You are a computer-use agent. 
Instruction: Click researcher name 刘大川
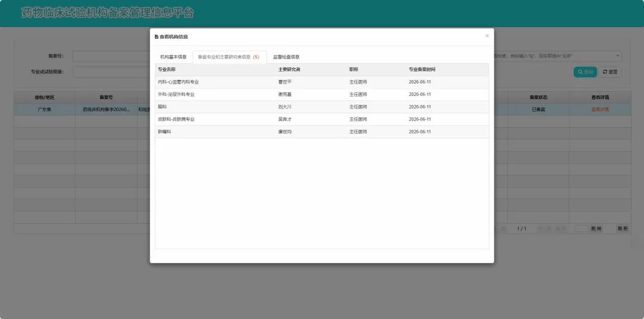284,107
